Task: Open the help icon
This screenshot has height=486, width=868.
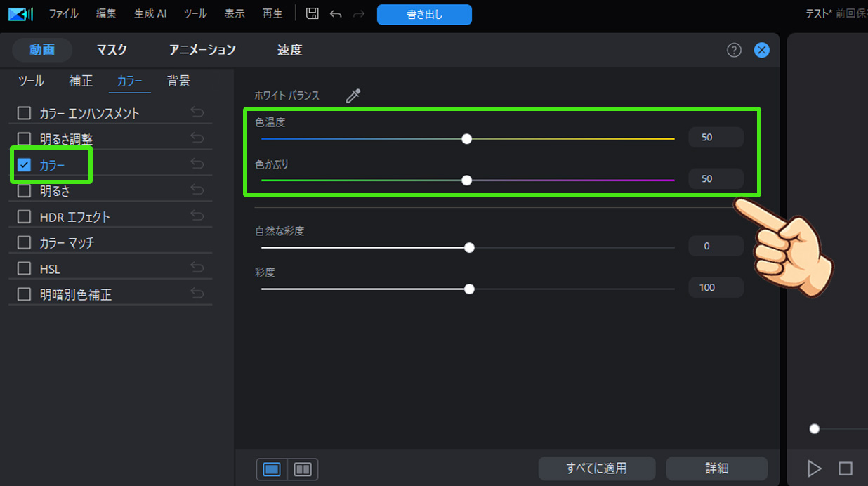Action: pyautogui.click(x=734, y=50)
